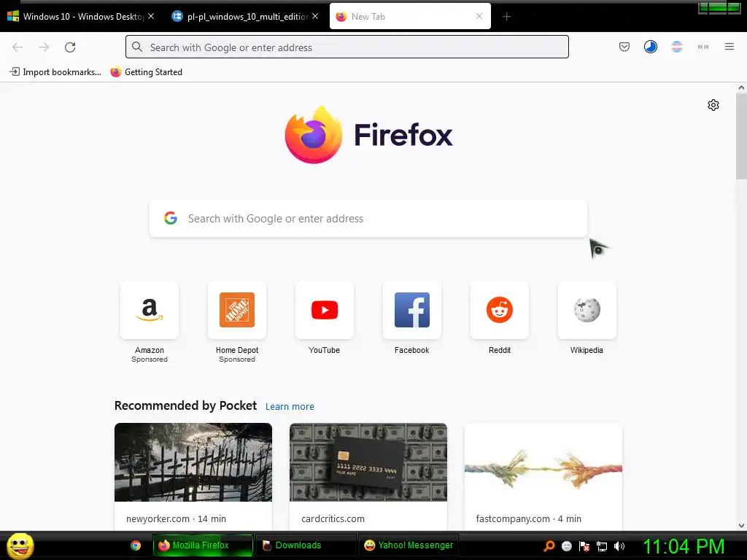Open the cardcritics.com credit card story thumbnail
Screen dimensions: 747x560
[x=368, y=462]
